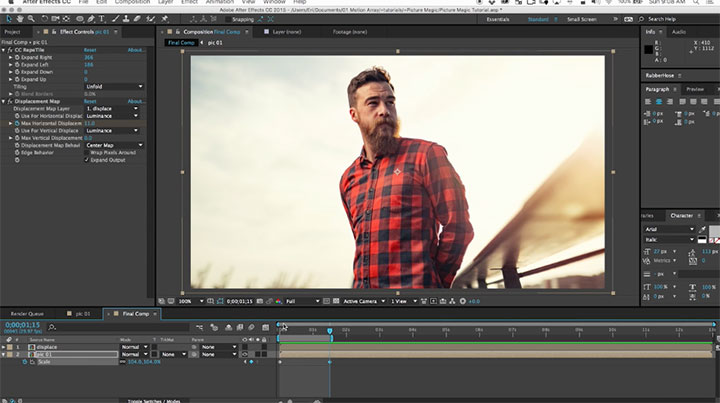Open the Footage (none) viewer tab

[350, 32]
